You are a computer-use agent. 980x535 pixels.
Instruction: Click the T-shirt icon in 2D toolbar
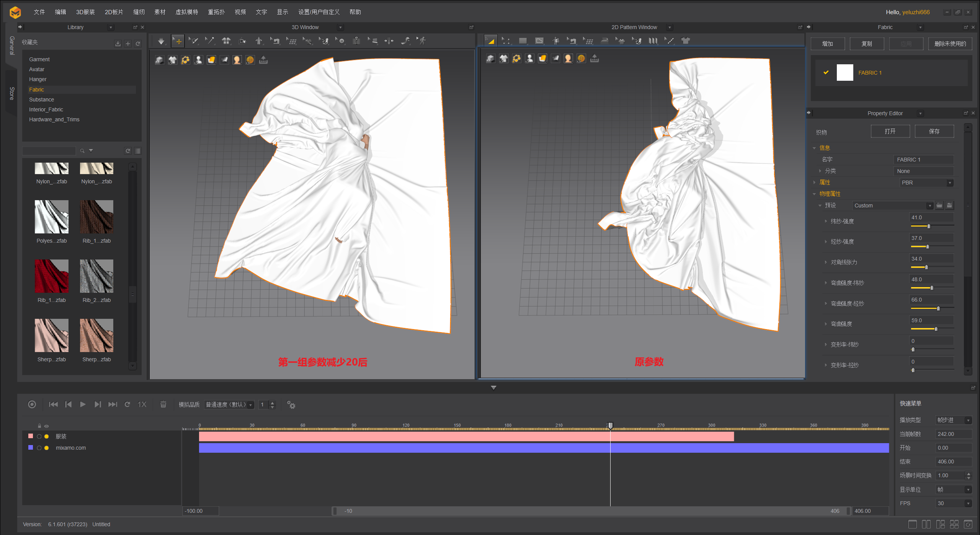click(x=685, y=41)
